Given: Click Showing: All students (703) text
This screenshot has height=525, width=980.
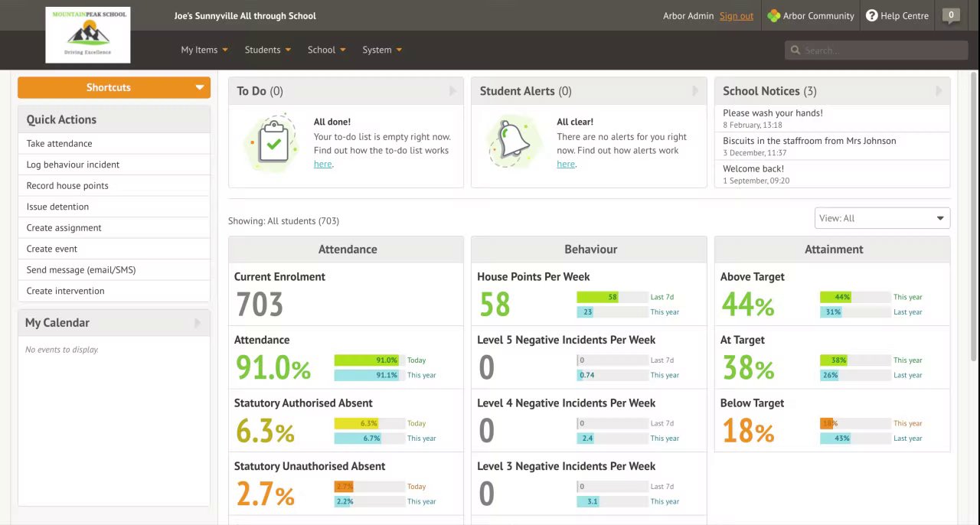Looking at the screenshot, I should pyautogui.click(x=283, y=221).
